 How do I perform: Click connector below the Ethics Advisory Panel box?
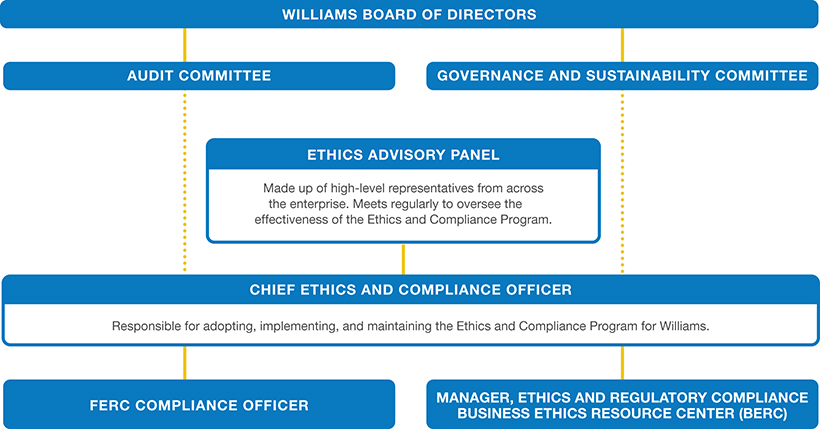(403, 259)
